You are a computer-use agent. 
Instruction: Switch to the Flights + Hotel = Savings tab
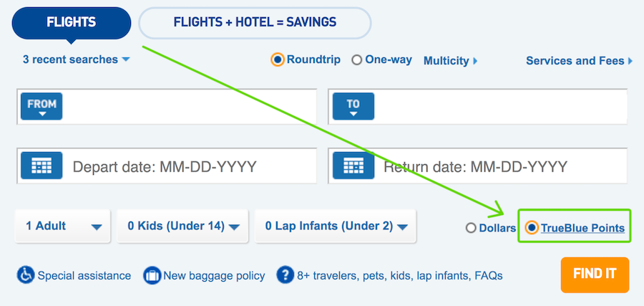click(255, 23)
